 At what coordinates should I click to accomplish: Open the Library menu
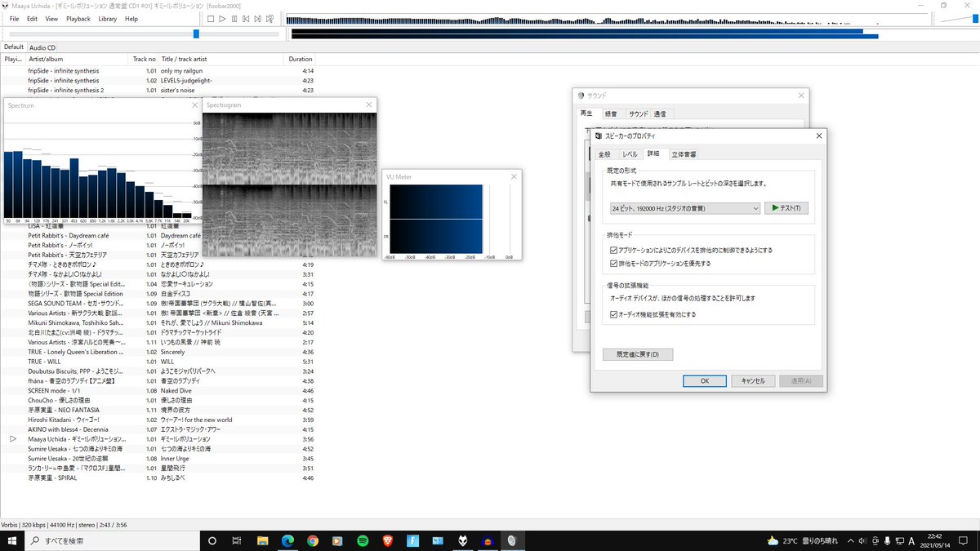point(107,19)
